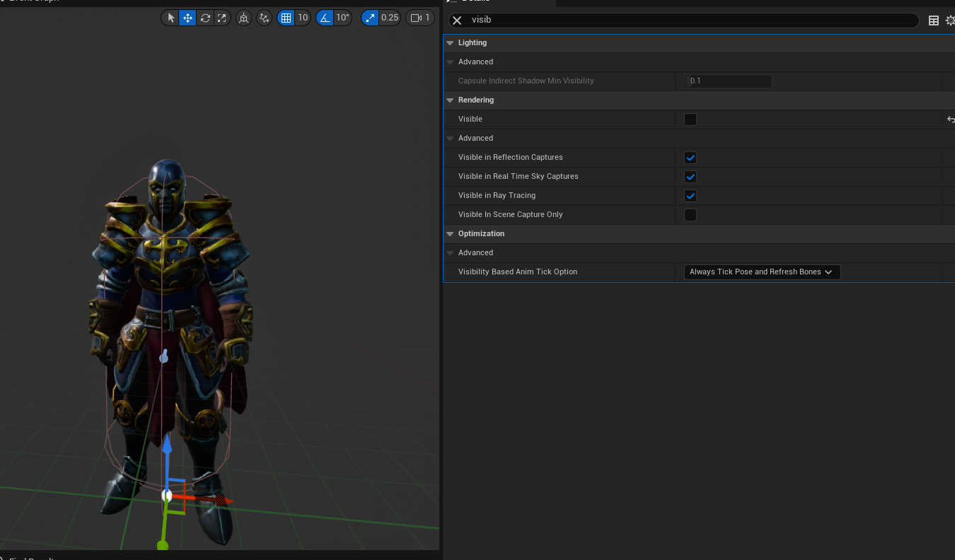Toggle rotation snapping angle icon
955x560 pixels.
[x=325, y=18]
